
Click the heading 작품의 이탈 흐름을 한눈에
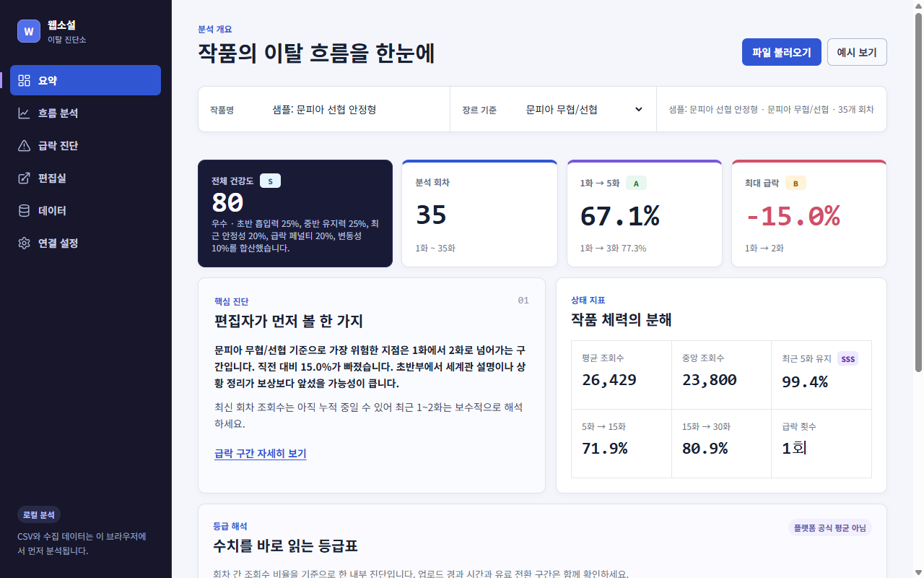(x=316, y=53)
